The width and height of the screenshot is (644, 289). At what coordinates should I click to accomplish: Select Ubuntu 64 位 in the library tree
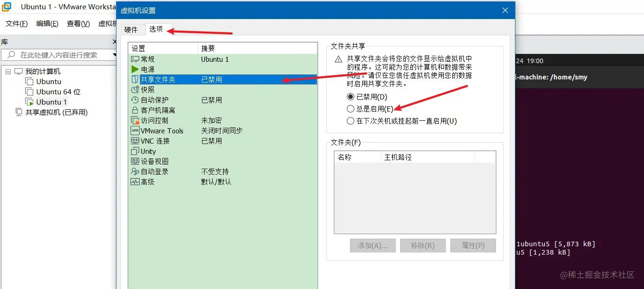[x=59, y=92]
